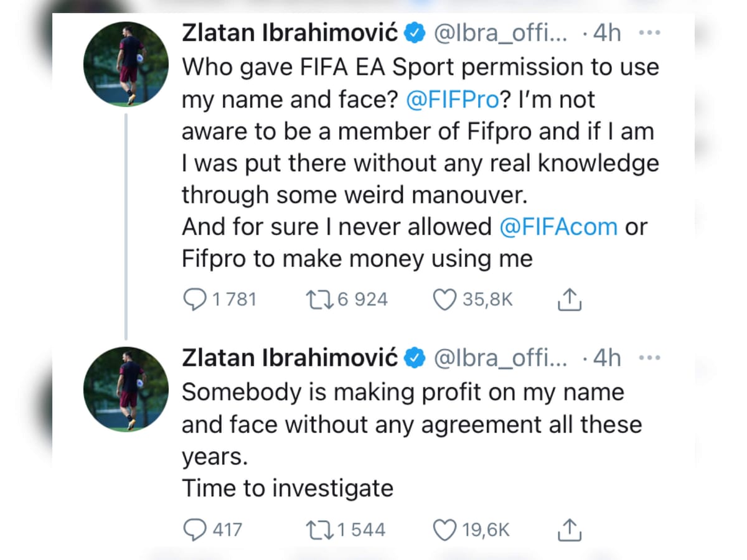Like the first tweet showing 35,8K
Viewport: 747px width, 560px height.
[x=444, y=299]
